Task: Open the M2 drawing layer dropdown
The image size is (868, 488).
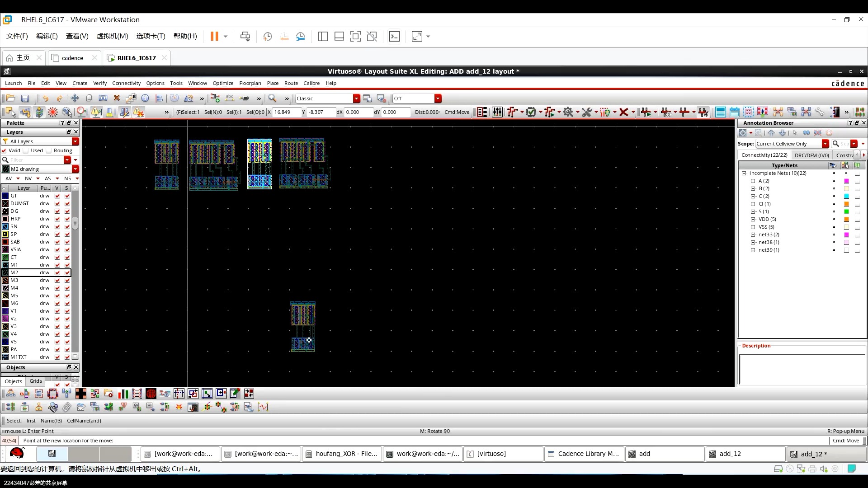Action: pyautogui.click(x=75, y=169)
